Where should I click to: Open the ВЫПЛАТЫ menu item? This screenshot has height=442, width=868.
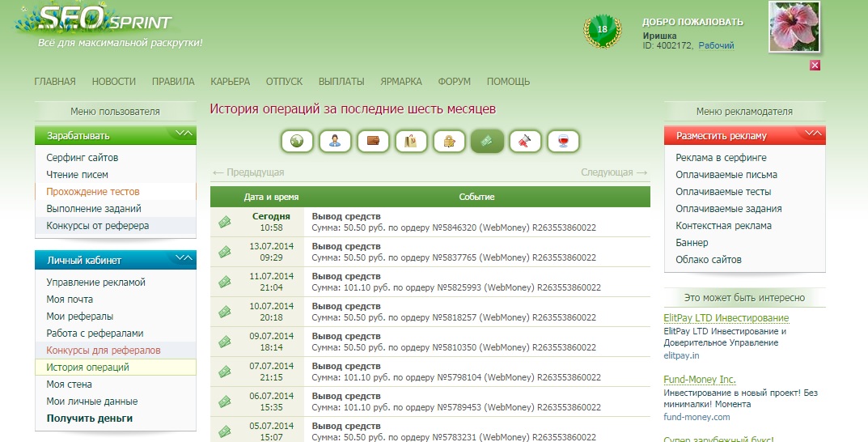[x=341, y=82]
